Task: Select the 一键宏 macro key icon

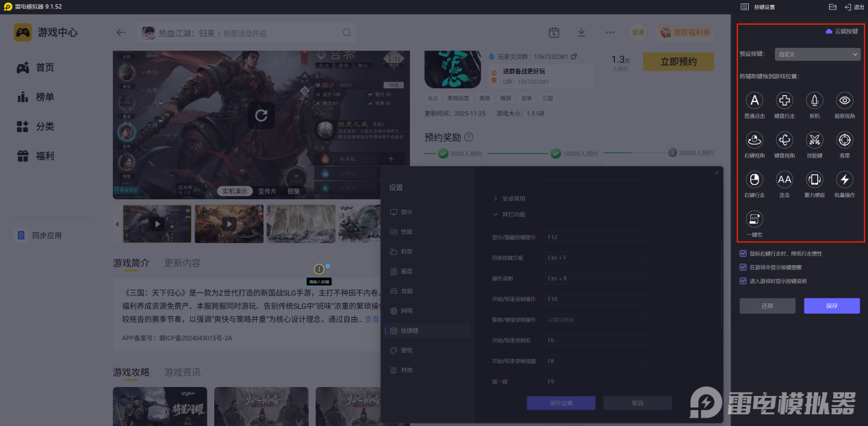Action: [x=754, y=218]
